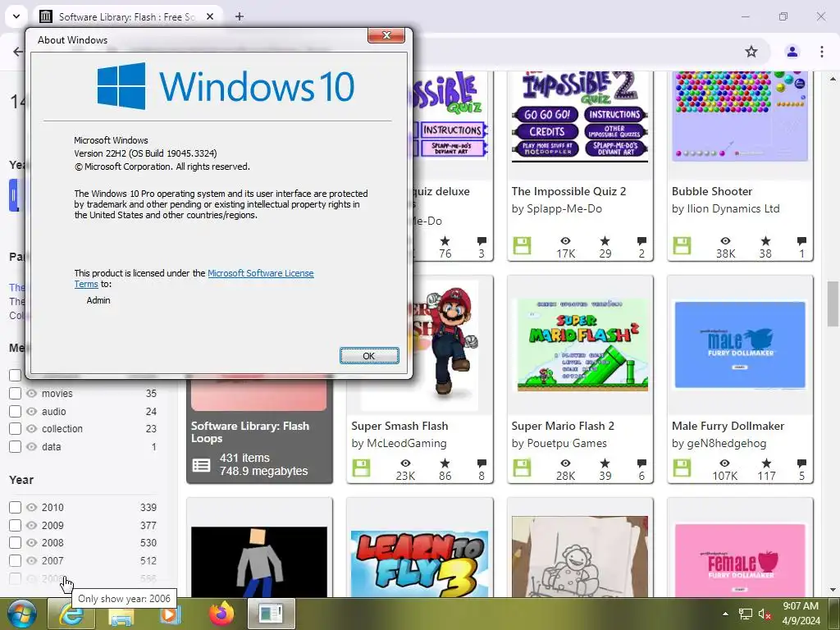The image size is (840, 630).
Task: Click The Impossible Quiz 2 title
Action: tap(568, 191)
